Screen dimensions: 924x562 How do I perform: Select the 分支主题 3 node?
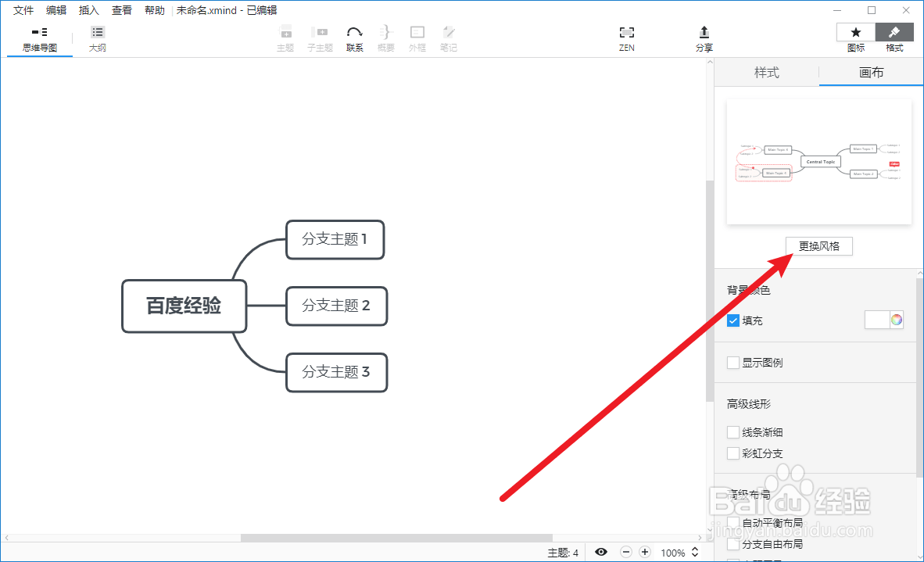(336, 372)
